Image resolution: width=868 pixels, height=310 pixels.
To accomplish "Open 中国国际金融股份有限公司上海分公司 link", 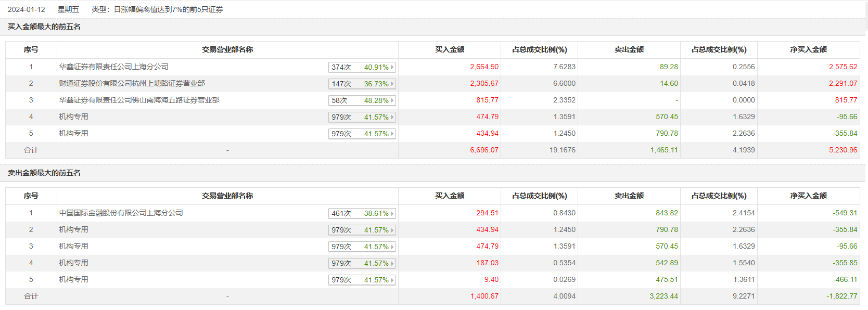I will pyautogui.click(x=121, y=213).
